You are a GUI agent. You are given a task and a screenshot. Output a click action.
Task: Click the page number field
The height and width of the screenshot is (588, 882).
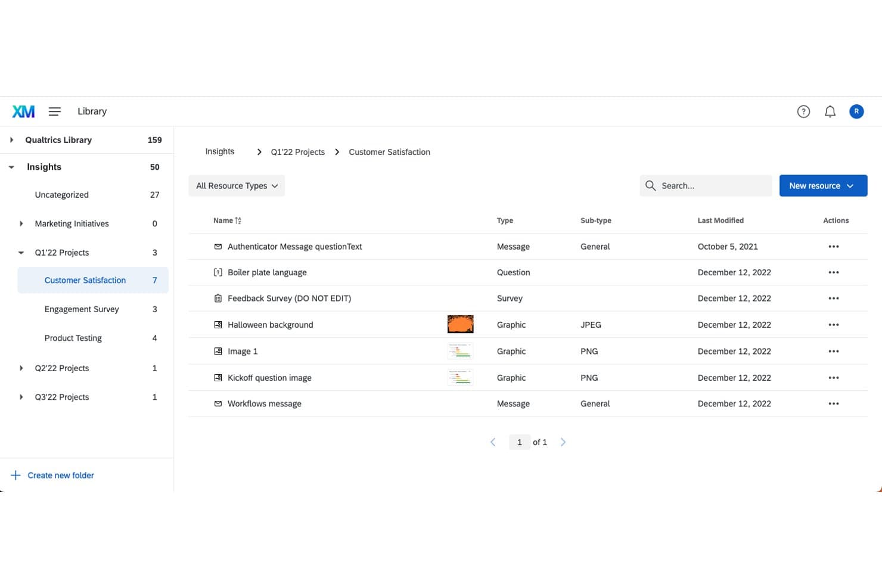520,442
